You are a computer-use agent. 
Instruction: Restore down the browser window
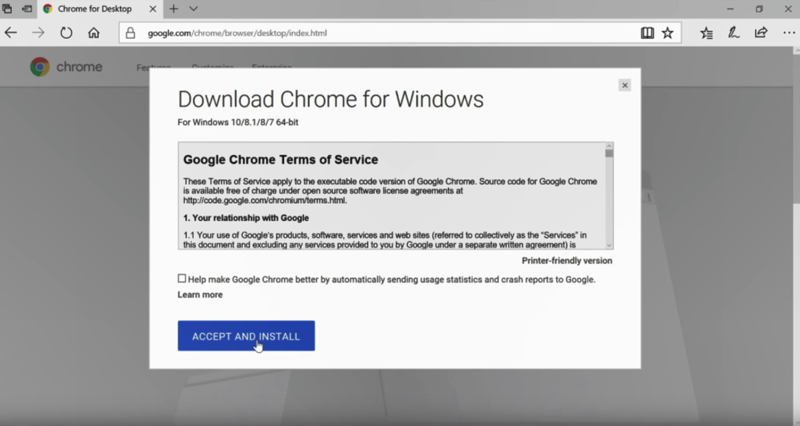click(759, 9)
